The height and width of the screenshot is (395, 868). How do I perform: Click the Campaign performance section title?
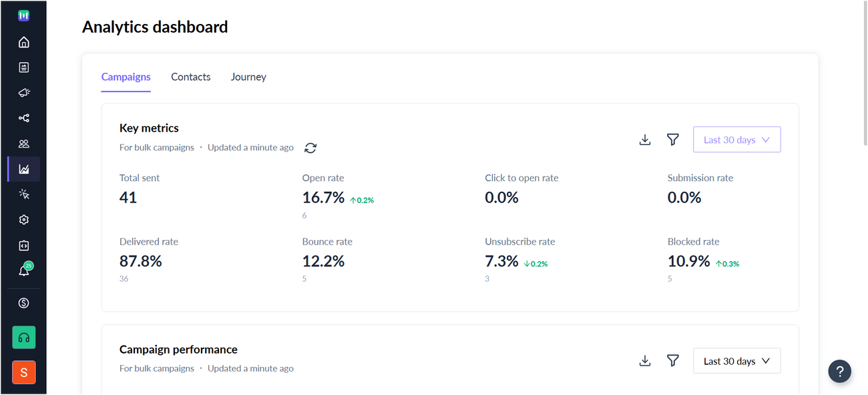coord(178,350)
